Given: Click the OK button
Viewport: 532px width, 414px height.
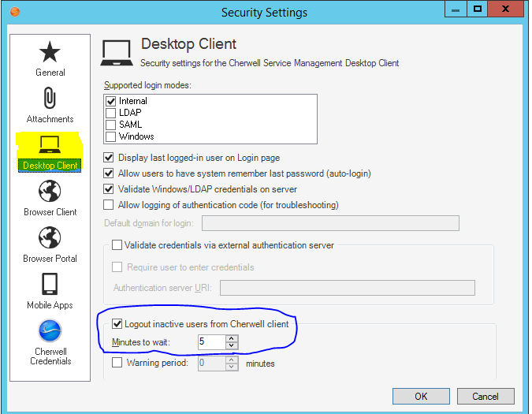Looking at the screenshot, I should [421, 396].
